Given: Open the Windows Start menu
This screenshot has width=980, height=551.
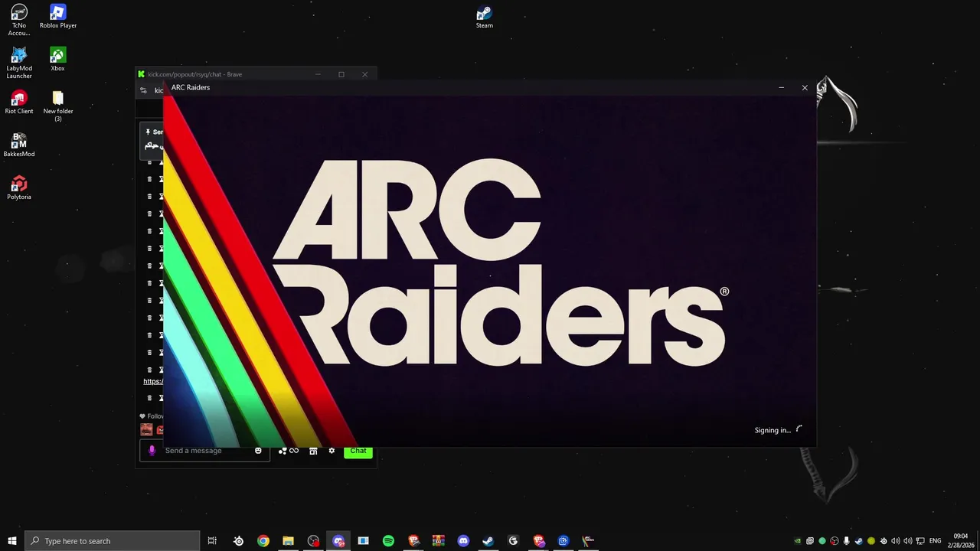Looking at the screenshot, I should [x=11, y=541].
